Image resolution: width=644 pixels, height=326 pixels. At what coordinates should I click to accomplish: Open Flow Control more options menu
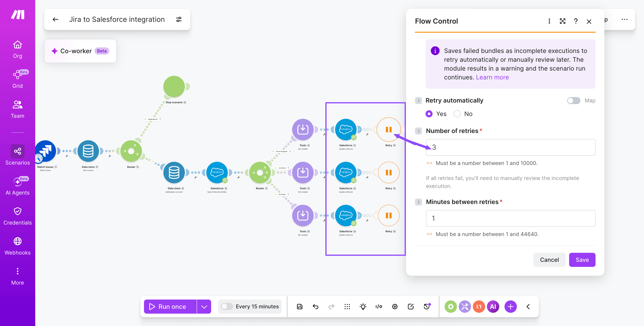coord(549,21)
